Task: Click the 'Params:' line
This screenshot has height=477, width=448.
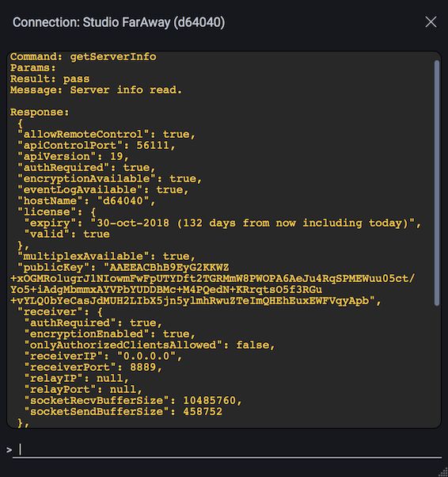Action: pos(33,68)
